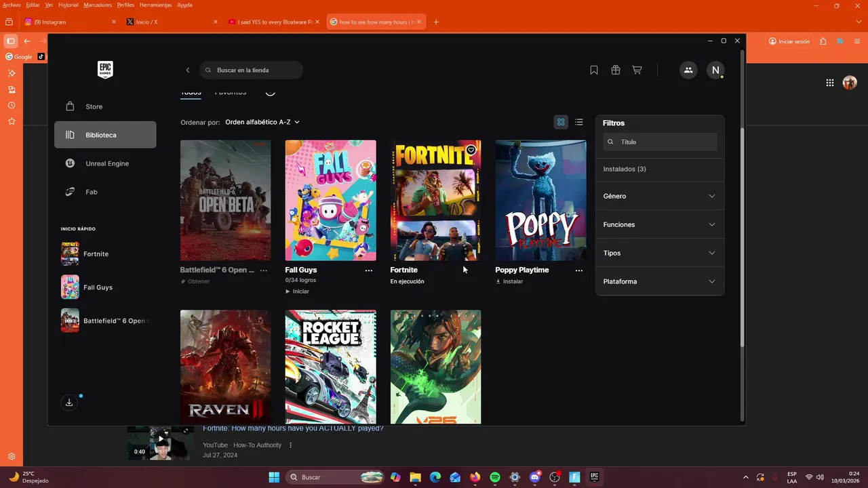Select the Battlefield 6 Open Beta cover

click(226, 201)
